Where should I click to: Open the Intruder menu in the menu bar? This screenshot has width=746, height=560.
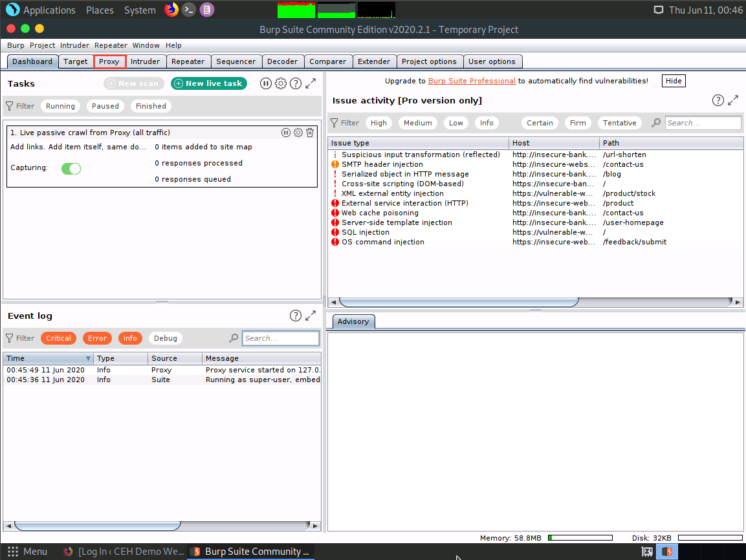[74, 45]
